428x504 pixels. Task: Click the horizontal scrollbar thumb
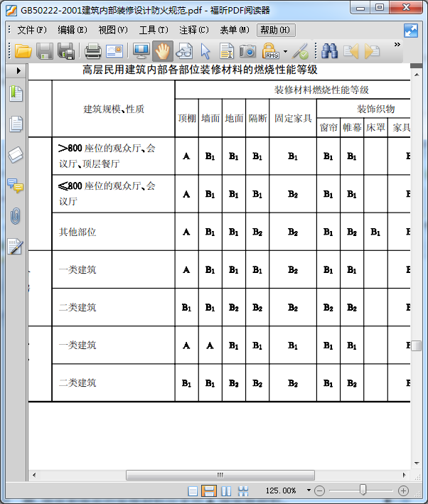tap(220, 475)
